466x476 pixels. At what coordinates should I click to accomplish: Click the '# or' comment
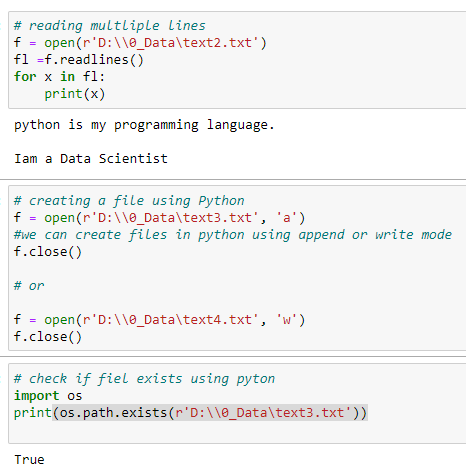pos(29,286)
